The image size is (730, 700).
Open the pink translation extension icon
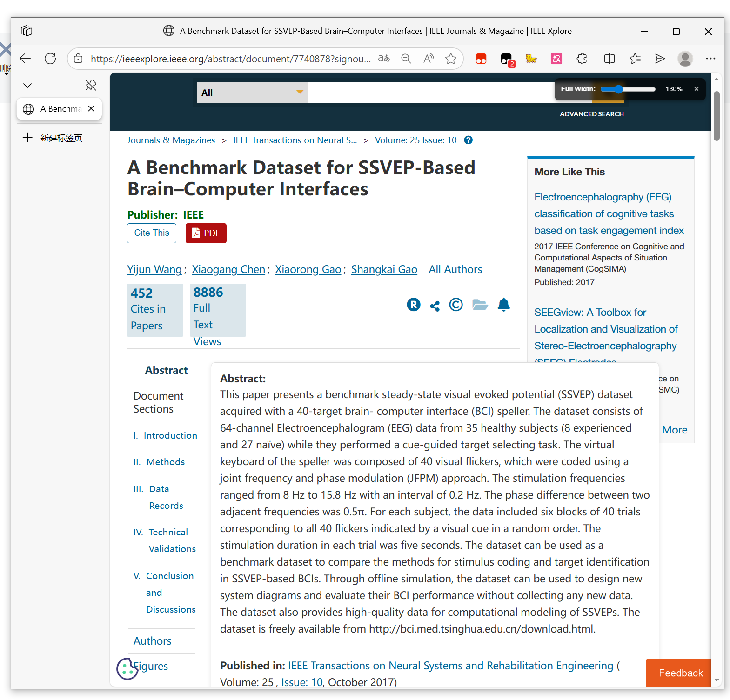[556, 59]
